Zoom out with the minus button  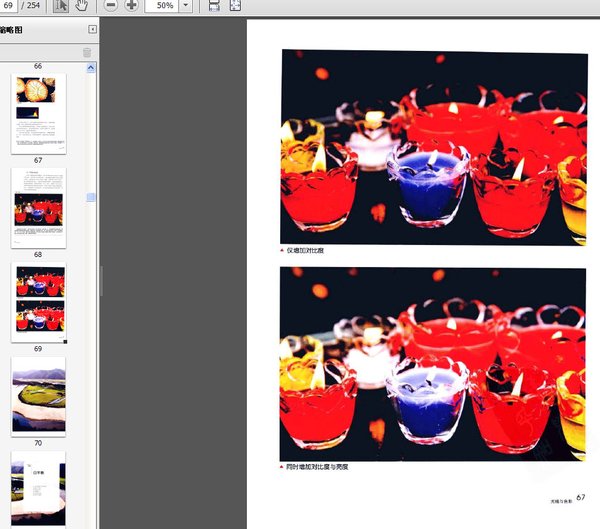pos(111,5)
